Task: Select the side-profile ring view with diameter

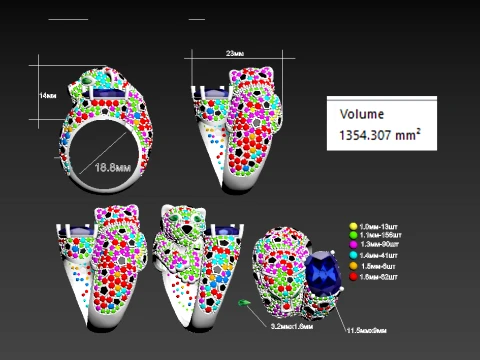Action: [106, 130]
